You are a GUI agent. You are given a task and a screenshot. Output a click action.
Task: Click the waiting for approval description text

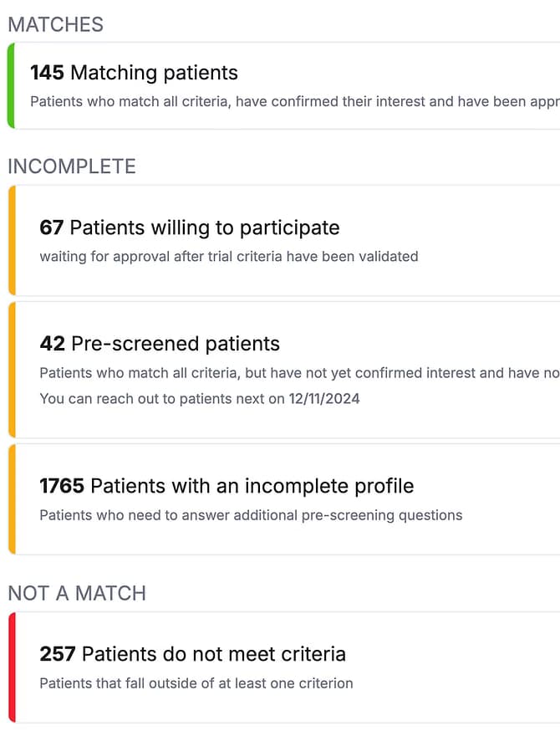[x=228, y=257]
